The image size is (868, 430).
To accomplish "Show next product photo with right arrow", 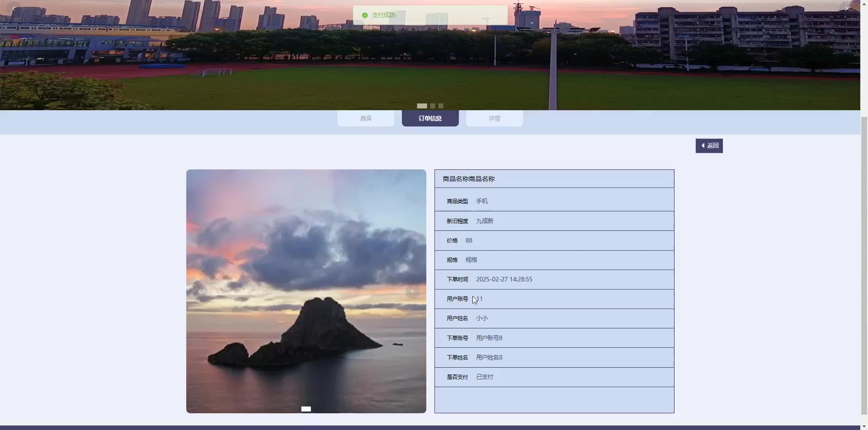I will point(412,291).
